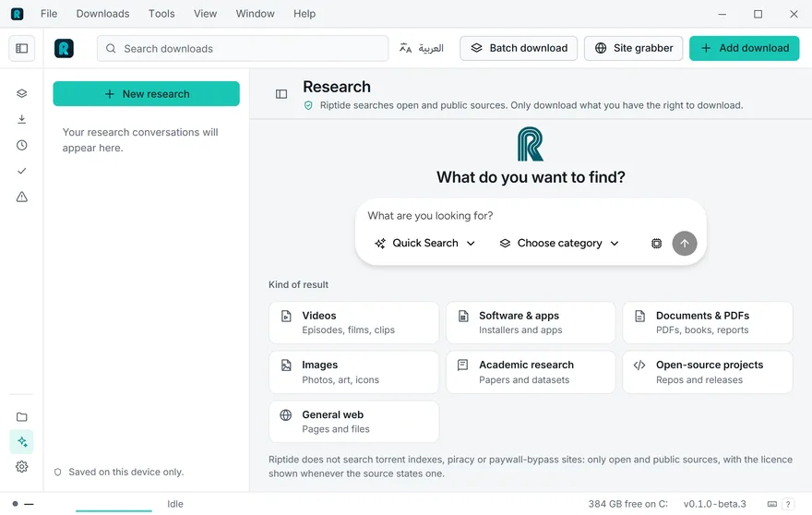Open All downloads layers icon in sidebar
Screen dimensions: 812x515
click(22, 93)
